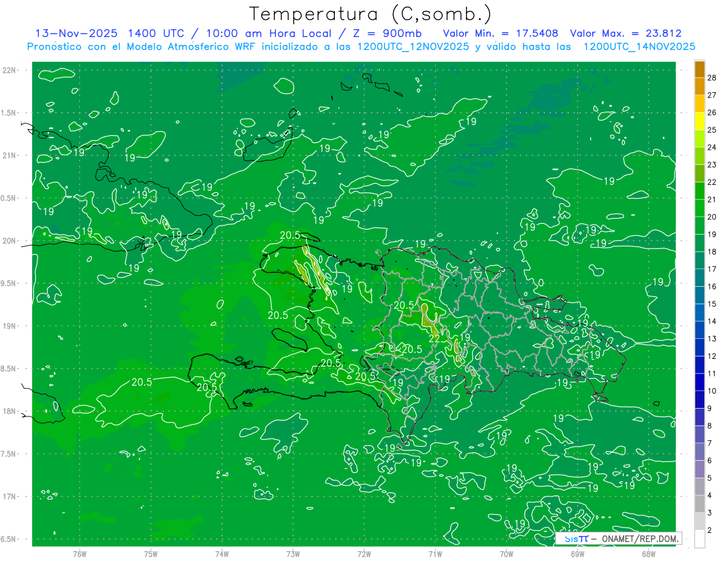Click the color bar label '8'

click(710, 426)
